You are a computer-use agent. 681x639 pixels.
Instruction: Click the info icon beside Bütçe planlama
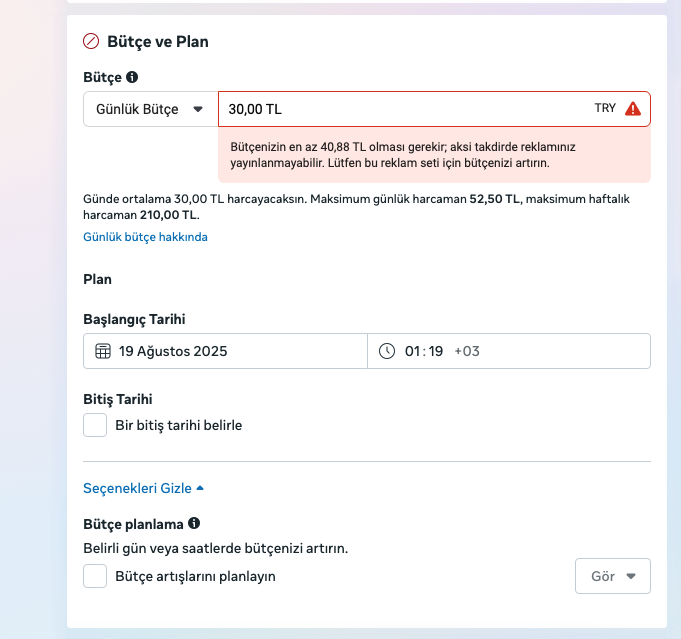(x=194, y=523)
